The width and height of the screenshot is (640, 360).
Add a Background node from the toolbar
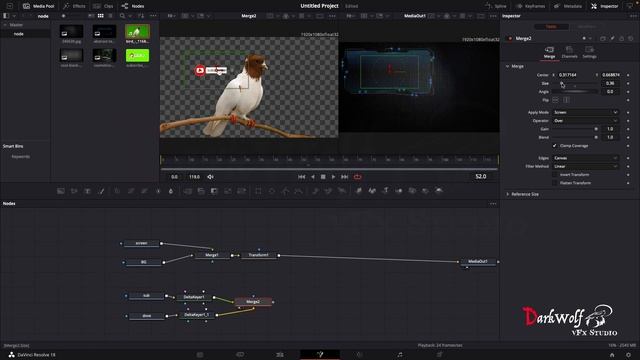tap(61, 191)
